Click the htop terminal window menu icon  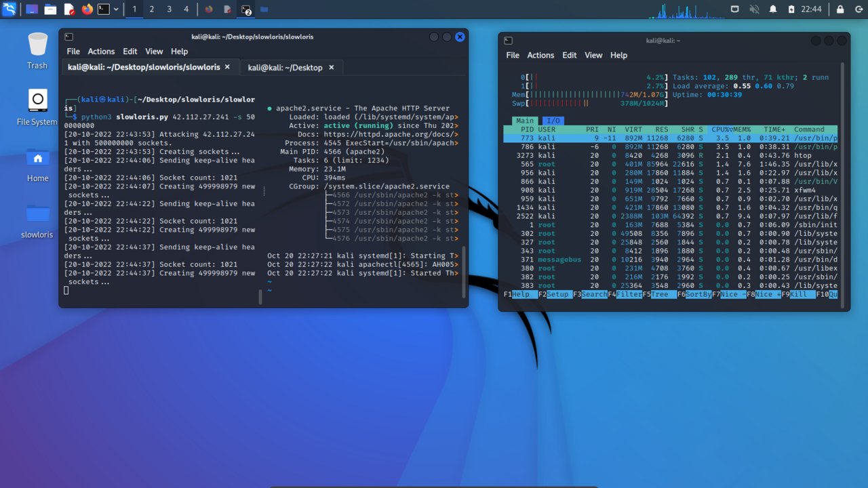click(508, 41)
